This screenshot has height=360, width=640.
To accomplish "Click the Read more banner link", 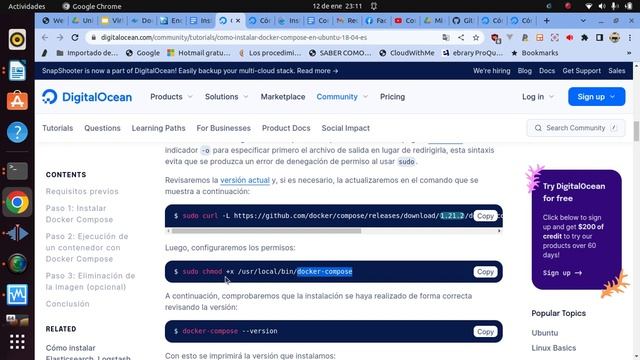I will (x=318, y=71).
